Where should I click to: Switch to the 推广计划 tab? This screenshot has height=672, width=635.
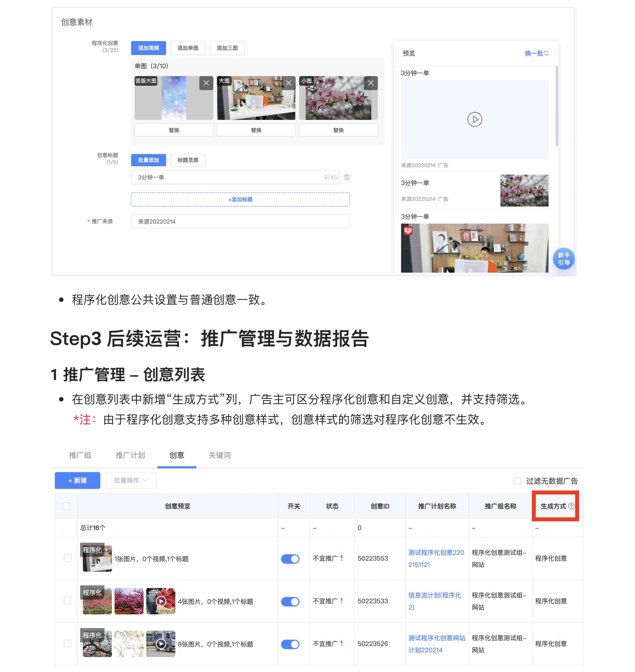pyautogui.click(x=130, y=455)
